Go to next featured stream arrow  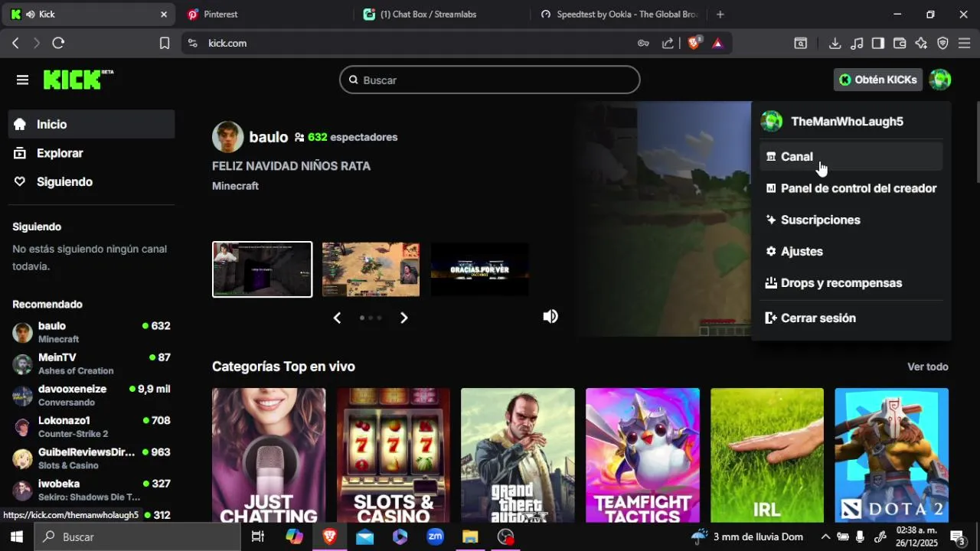(404, 318)
